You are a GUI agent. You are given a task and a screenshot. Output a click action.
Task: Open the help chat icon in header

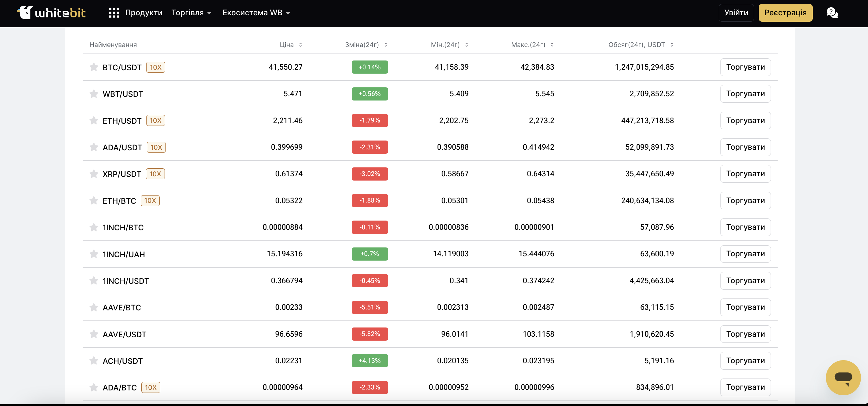click(x=832, y=13)
